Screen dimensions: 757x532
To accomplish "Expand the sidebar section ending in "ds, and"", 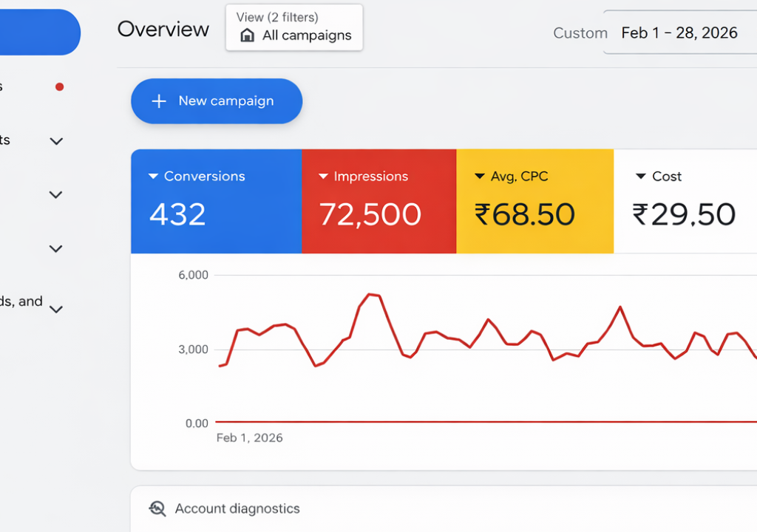I will [x=56, y=310].
